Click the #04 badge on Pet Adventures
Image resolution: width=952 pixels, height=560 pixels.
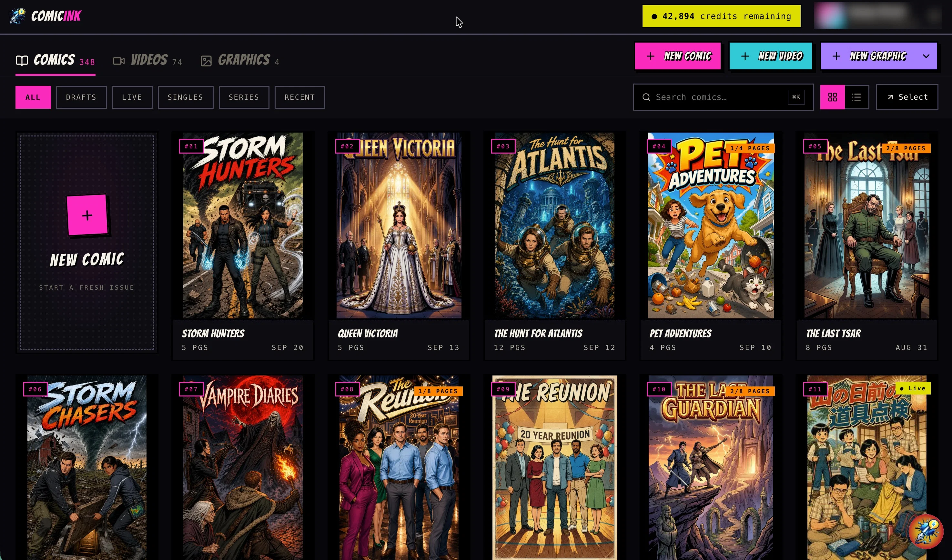(x=659, y=146)
